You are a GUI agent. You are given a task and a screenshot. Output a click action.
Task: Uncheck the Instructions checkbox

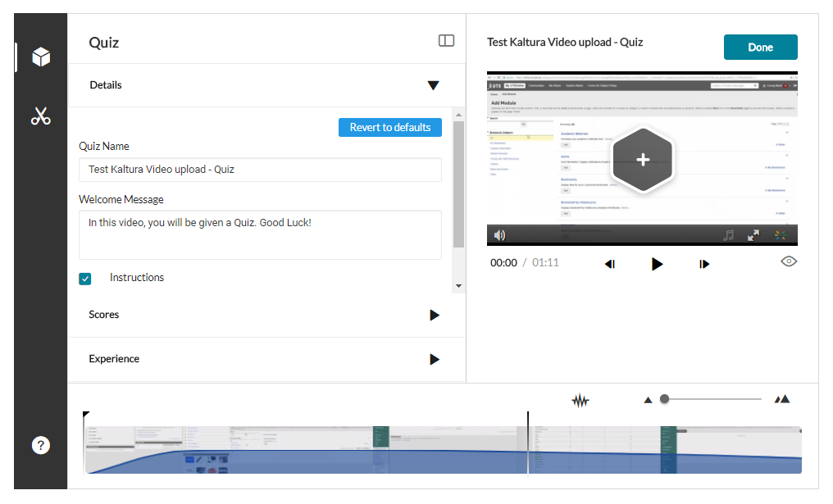[85, 279]
